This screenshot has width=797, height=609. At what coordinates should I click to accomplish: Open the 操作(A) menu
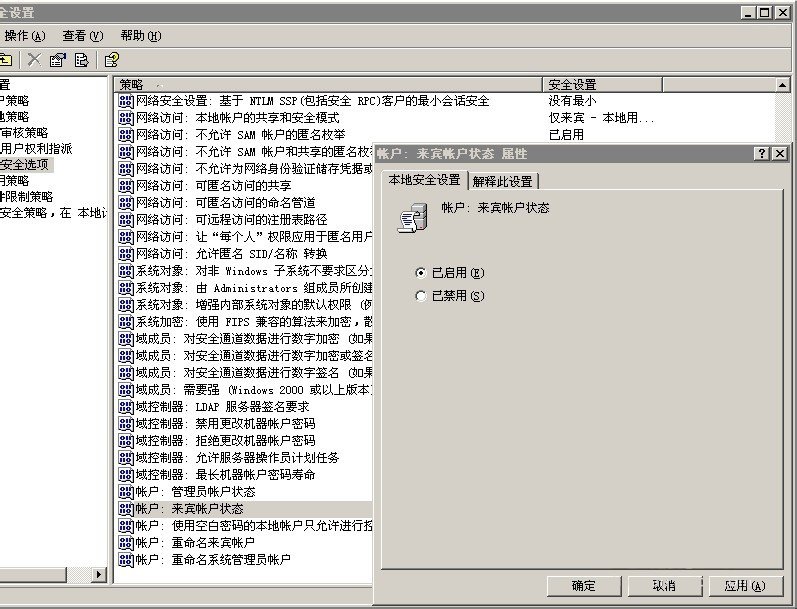[x=24, y=36]
